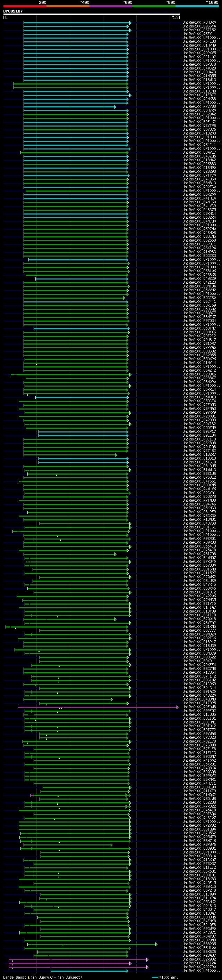Select the UniRef100_B3H746 label
This screenshot has width=222, height=980.
pos(199,841)
